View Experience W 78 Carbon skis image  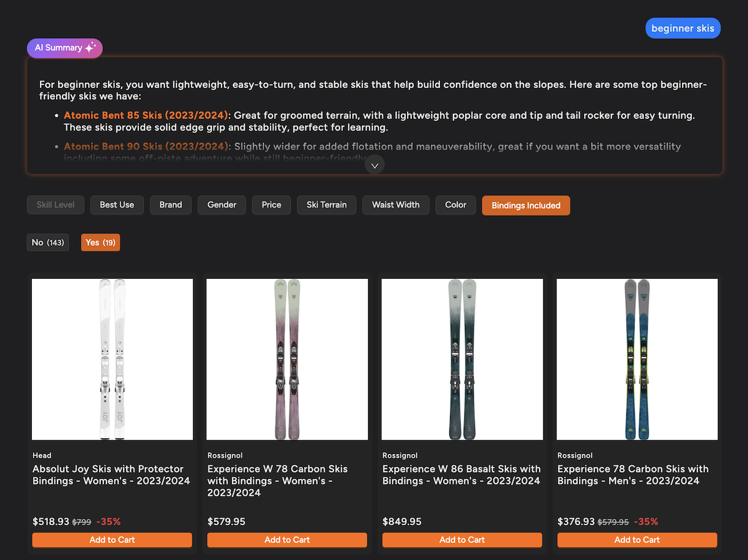287,359
